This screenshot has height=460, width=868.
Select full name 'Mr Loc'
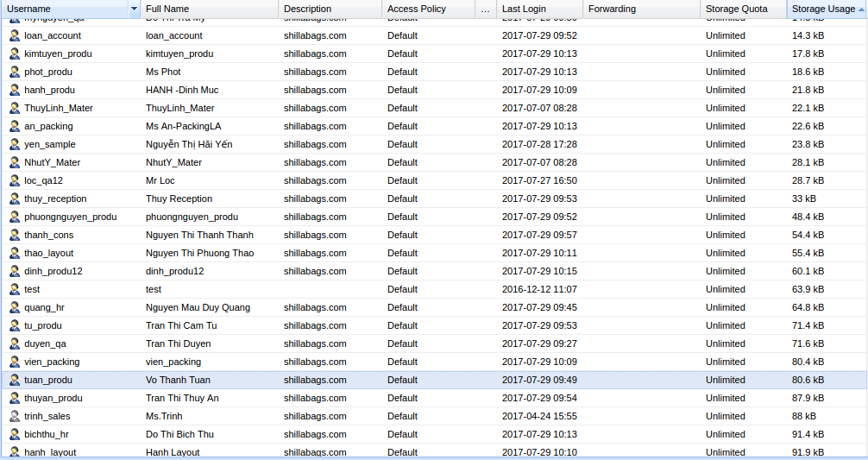[160, 180]
